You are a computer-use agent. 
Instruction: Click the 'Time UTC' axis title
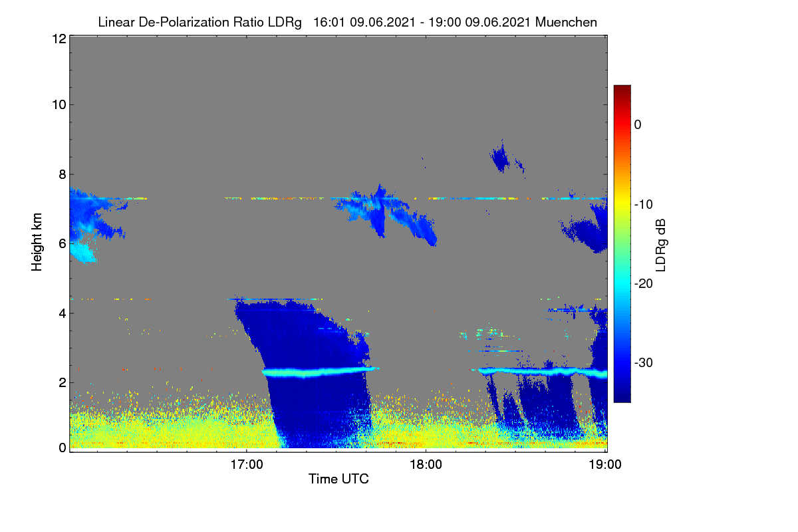(338, 479)
